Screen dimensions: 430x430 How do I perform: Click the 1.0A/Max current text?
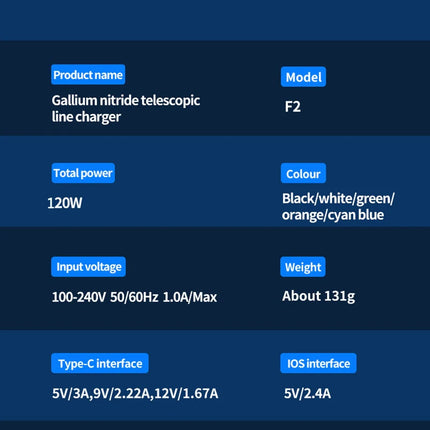point(190,297)
